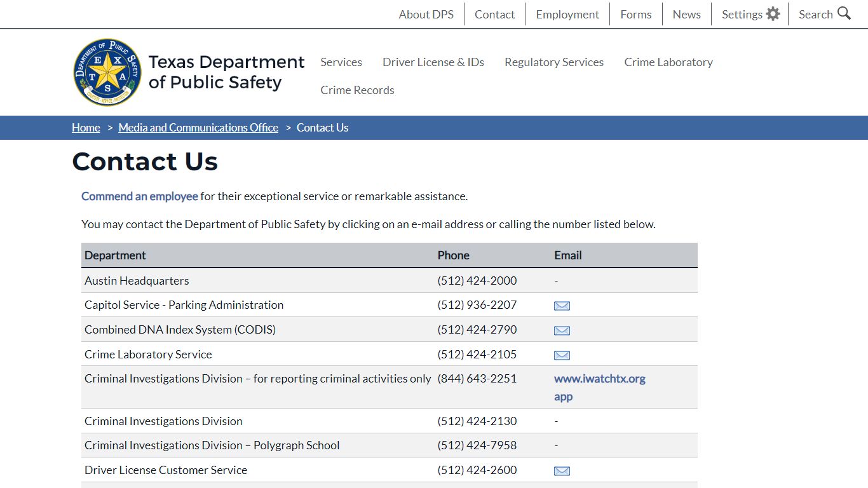Follow the Commend an employee link

coord(140,196)
